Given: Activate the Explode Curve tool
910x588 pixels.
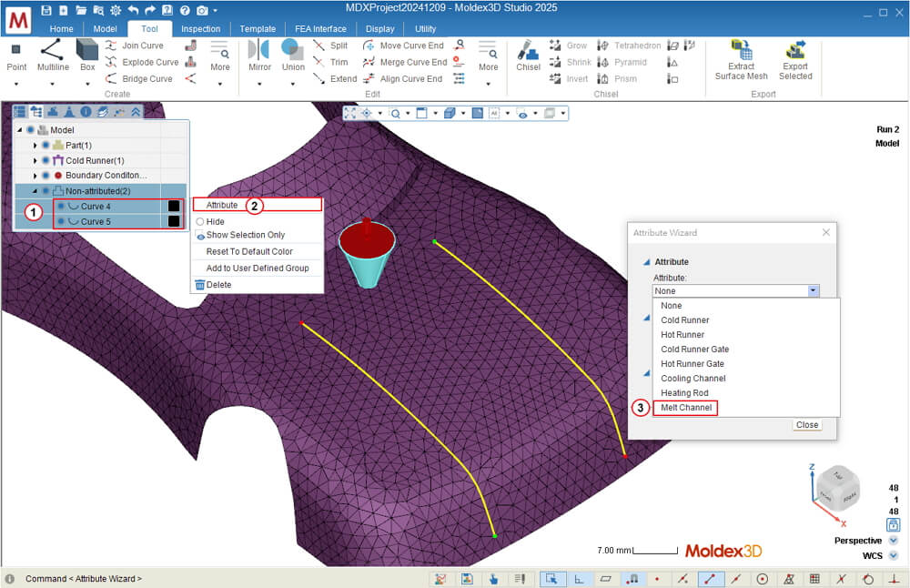Looking at the screenshot, I should [x=142, y=62].
